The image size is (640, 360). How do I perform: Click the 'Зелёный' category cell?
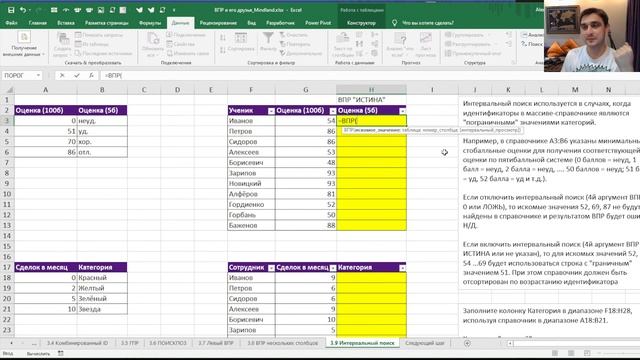tap(102, 299)
